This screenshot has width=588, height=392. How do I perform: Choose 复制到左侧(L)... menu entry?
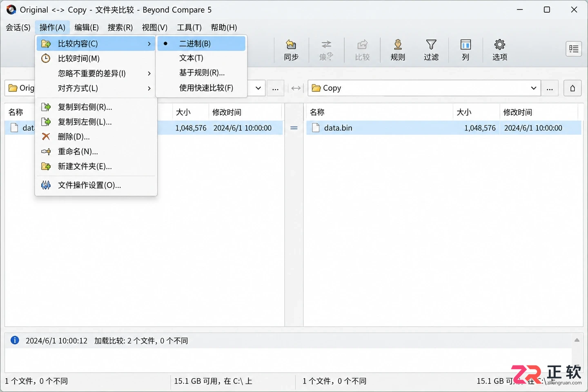[96, 122]
